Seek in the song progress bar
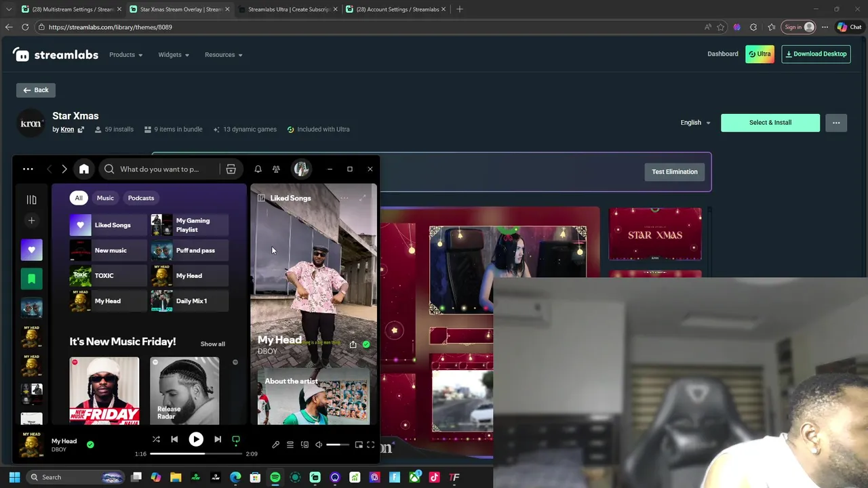This screenshot has width=868, height=488. point(196,453)
